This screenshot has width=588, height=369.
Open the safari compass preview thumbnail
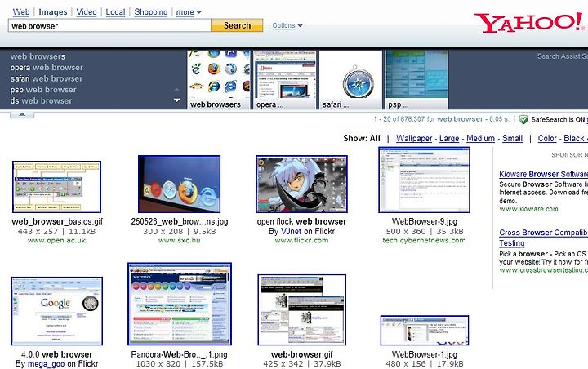pos(350,80)
